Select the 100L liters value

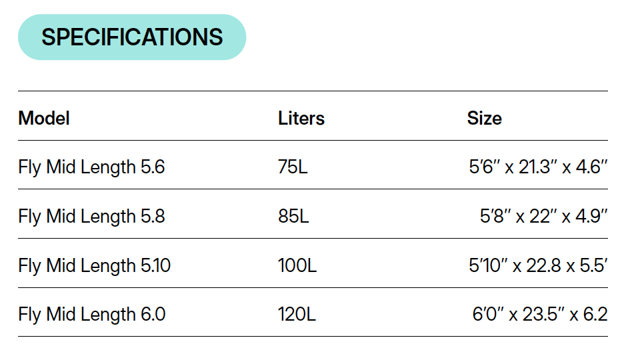297,265
